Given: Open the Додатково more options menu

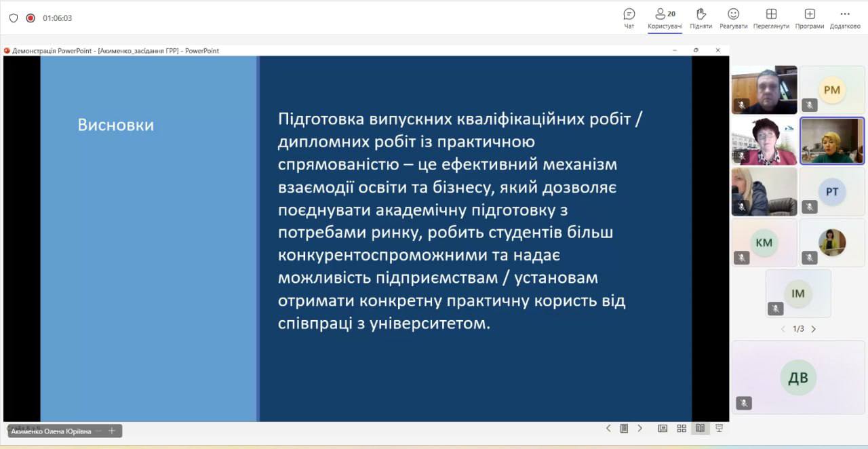Looking at the screenshot, I should click(x=844, y=18).
